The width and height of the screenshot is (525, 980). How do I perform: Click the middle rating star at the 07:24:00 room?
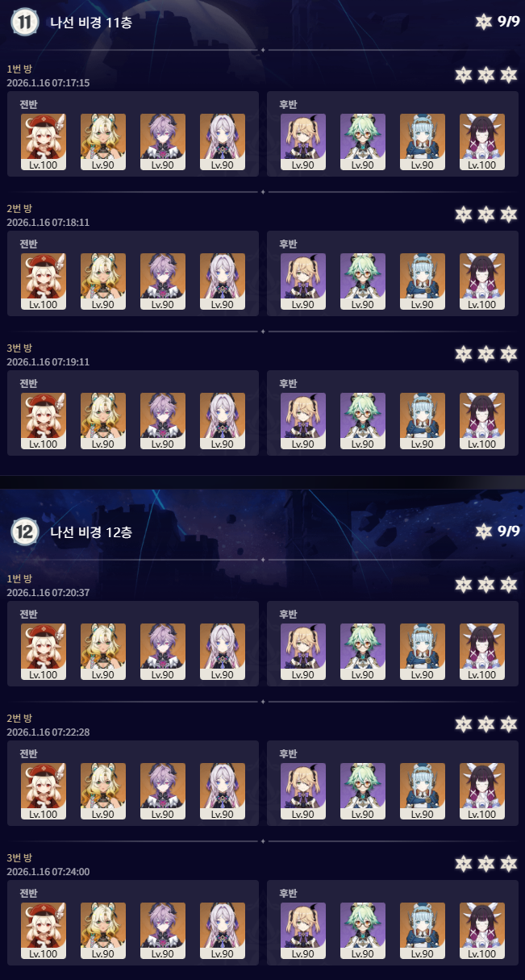click(485, 864)
